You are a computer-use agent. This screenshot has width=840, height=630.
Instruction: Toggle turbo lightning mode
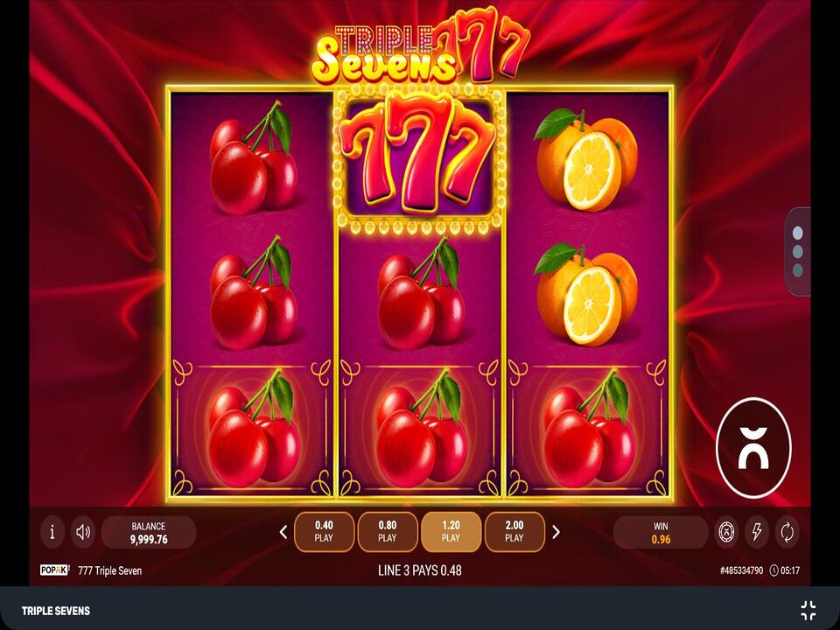[x=757, y=532]
